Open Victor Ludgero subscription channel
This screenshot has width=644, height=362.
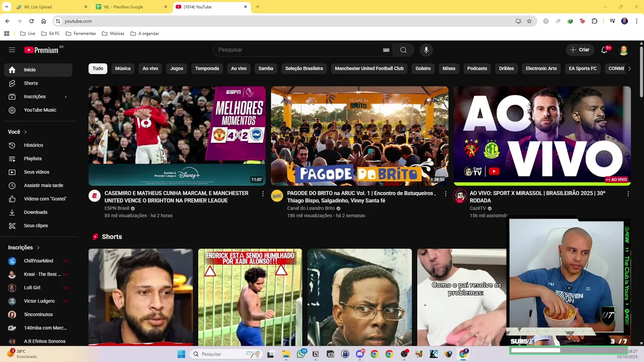pos(38,301)
